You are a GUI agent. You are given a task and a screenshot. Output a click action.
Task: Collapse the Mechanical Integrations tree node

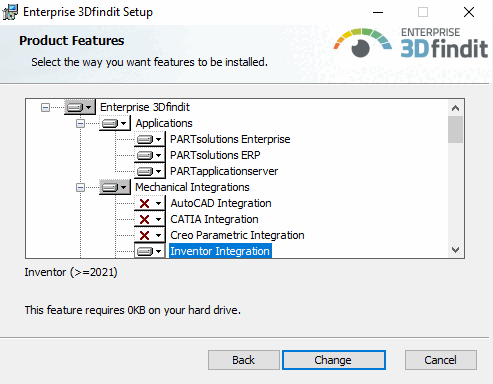click(80, 187)
